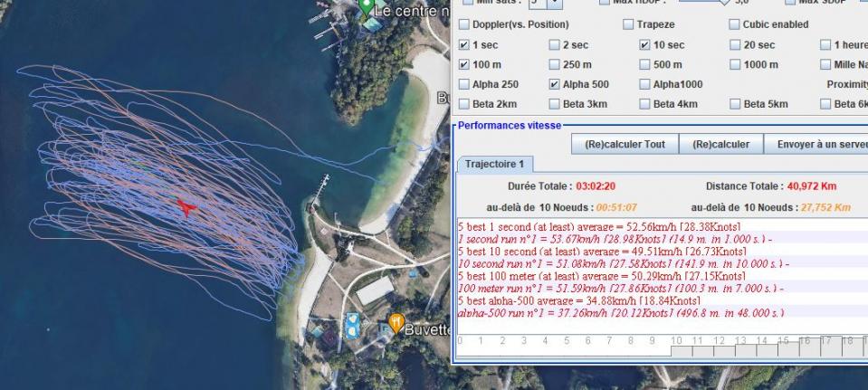
Task: Click the 'Le centre' place label on the map
Action: 411,11
